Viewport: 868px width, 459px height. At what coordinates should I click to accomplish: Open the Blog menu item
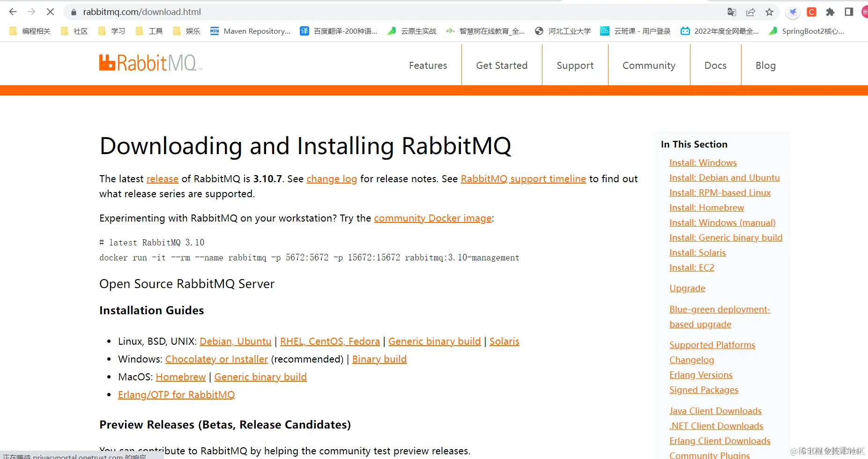[766, 66]
